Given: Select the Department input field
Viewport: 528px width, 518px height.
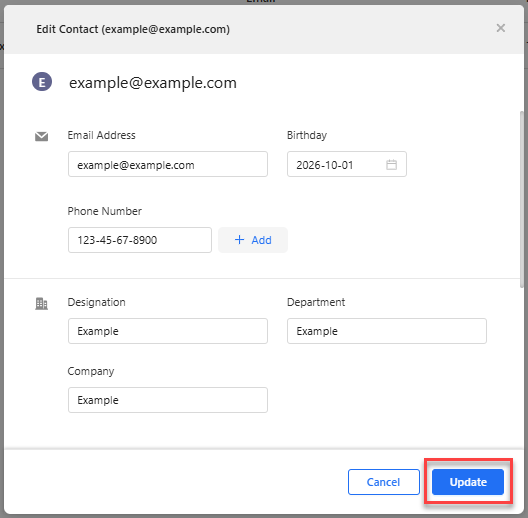Looking at the screenshot, I should [x=387, y=331].
